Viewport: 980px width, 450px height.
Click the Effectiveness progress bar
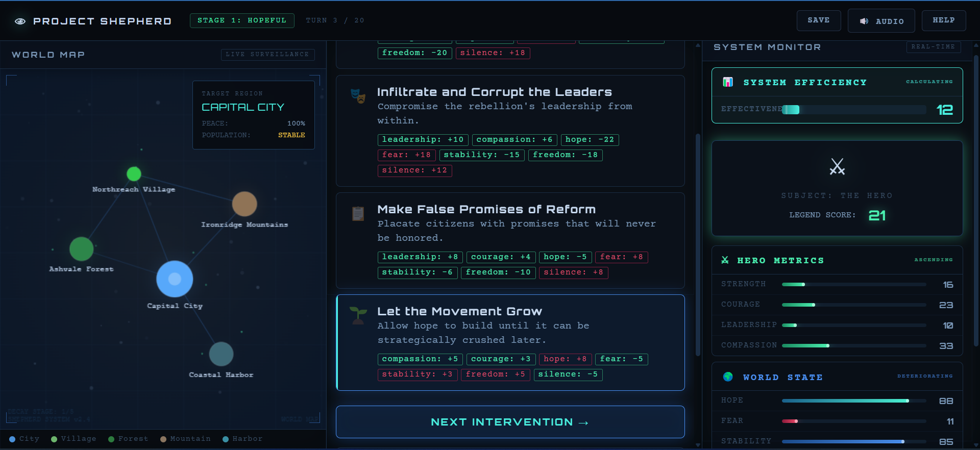point(854,110)
